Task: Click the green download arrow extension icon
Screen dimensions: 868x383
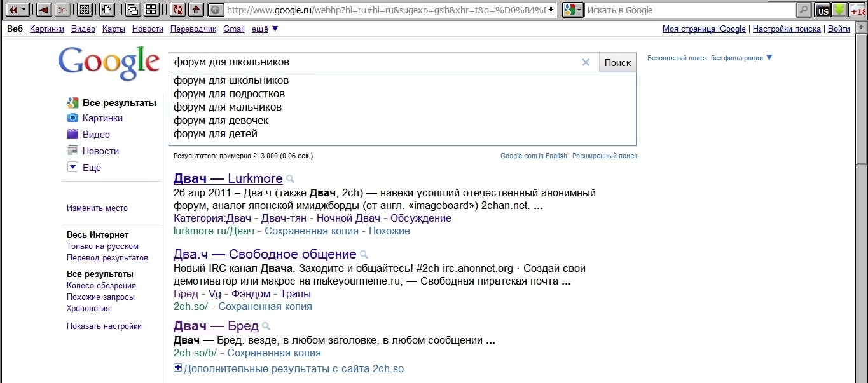Action: coord(840,10)
